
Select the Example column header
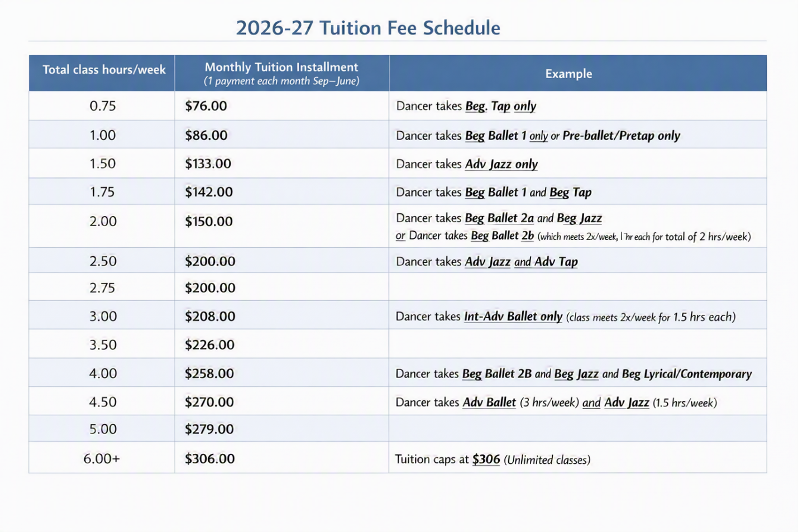568,74
